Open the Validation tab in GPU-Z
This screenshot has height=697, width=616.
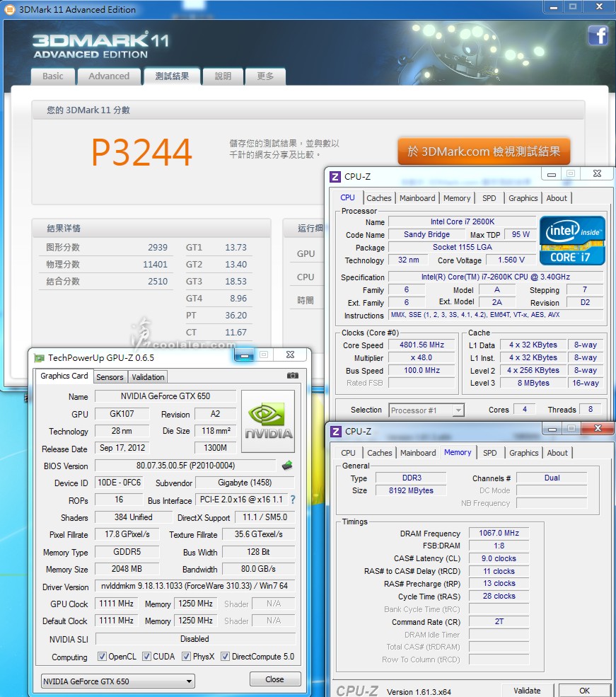tap(148, 377)
